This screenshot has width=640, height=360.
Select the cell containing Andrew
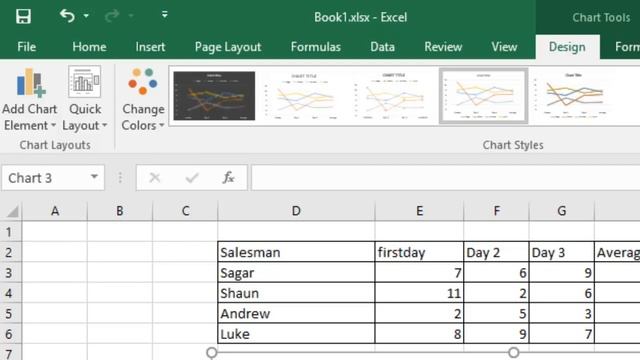pos(296,313)
